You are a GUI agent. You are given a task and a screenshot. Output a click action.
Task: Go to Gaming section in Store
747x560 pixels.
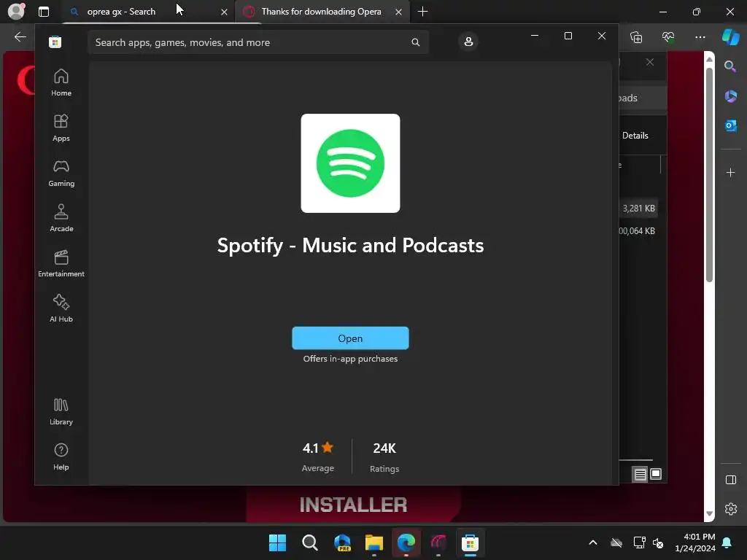point(61,173)
